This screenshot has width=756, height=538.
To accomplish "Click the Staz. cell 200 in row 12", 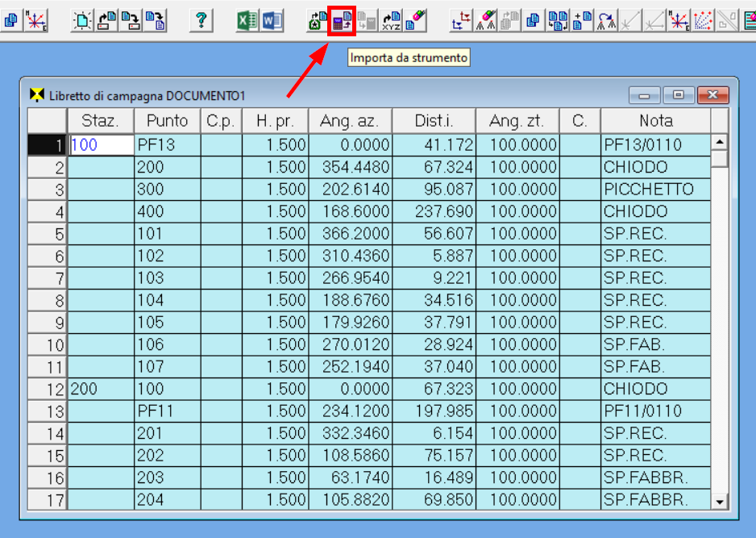I will [x=101, y=390].
